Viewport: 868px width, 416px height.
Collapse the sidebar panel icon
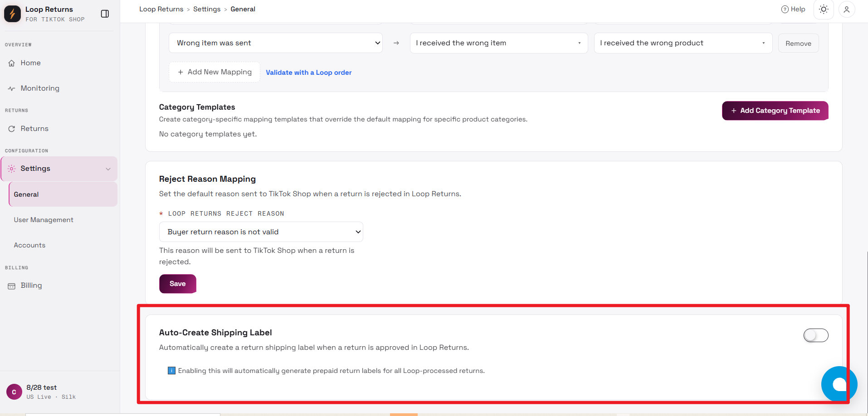click(x=105, y=14)
